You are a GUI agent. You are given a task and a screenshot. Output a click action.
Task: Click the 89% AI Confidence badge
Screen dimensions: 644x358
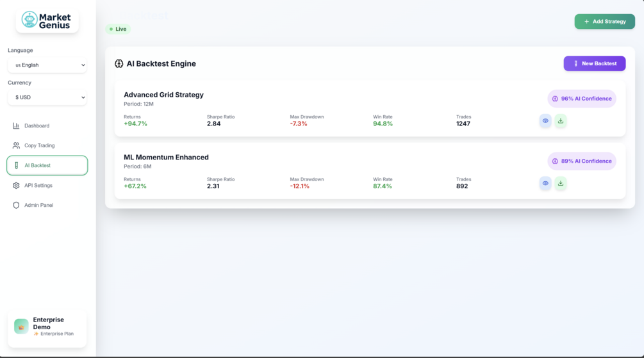[x=582, y=161]
